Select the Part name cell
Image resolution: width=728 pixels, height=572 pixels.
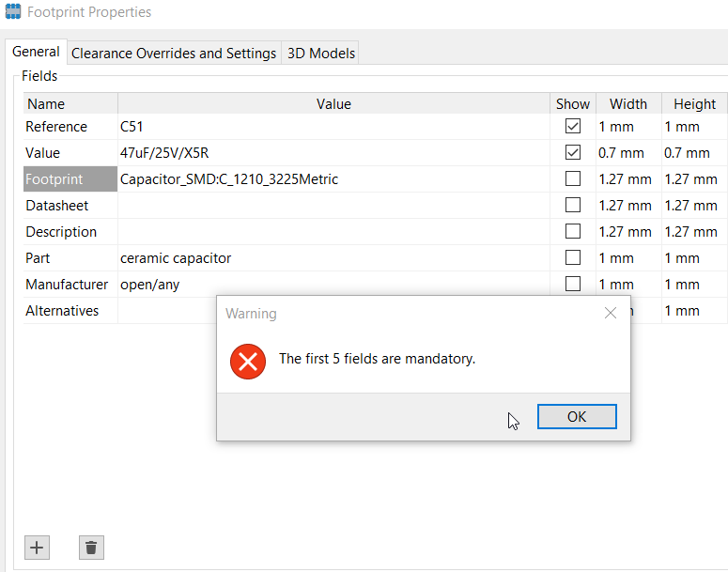[70, 257]
